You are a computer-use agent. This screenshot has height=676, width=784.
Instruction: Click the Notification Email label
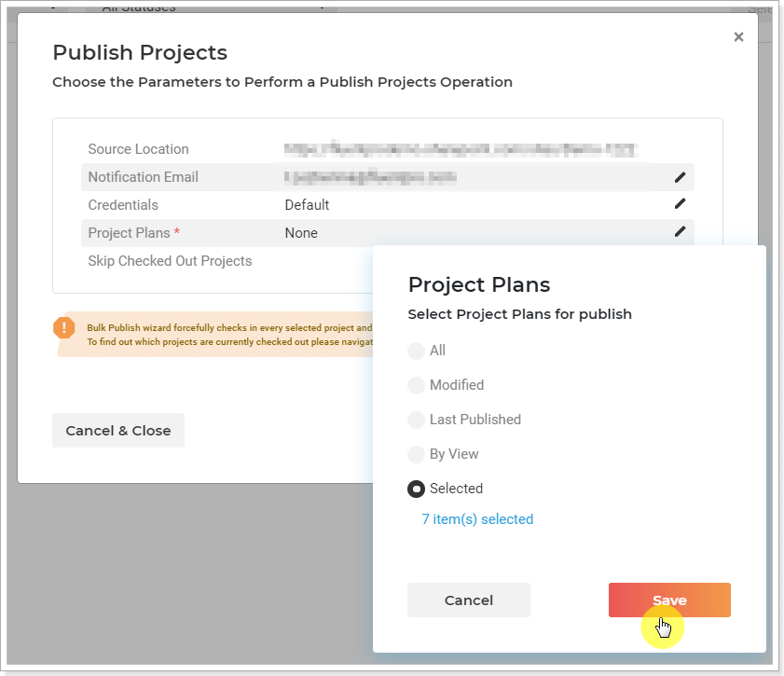click(x=143, y=177)
